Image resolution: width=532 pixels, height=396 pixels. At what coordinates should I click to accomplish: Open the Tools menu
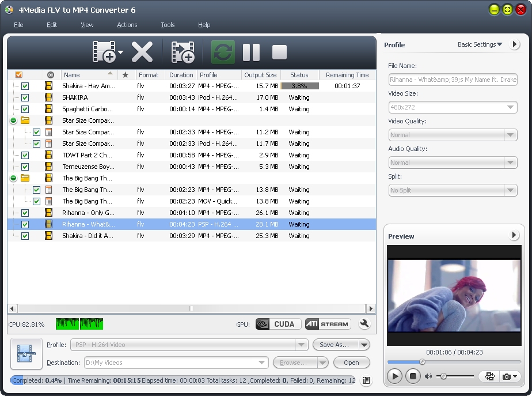coord(168,25)
